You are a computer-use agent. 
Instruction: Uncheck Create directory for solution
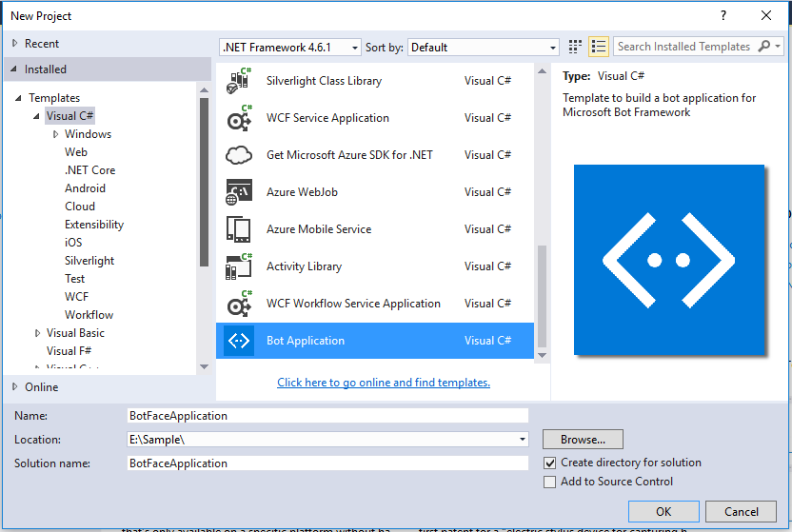pyautogui.click(x=549, y=463)
